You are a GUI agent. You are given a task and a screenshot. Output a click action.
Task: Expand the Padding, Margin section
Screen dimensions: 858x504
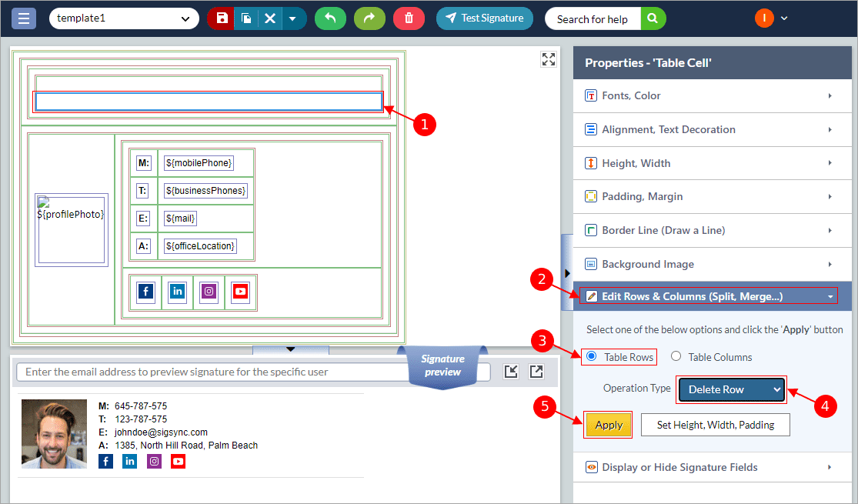[709, 196]
